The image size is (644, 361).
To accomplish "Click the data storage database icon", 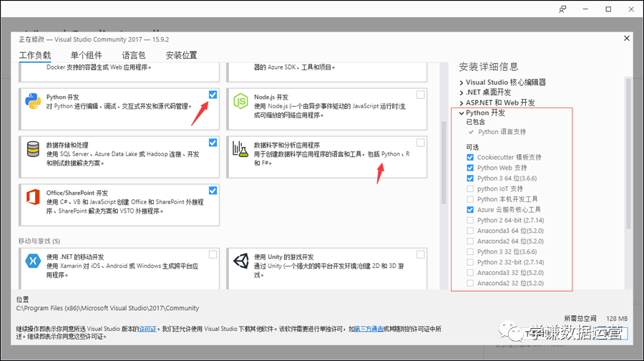I will (x=33, y=149).
